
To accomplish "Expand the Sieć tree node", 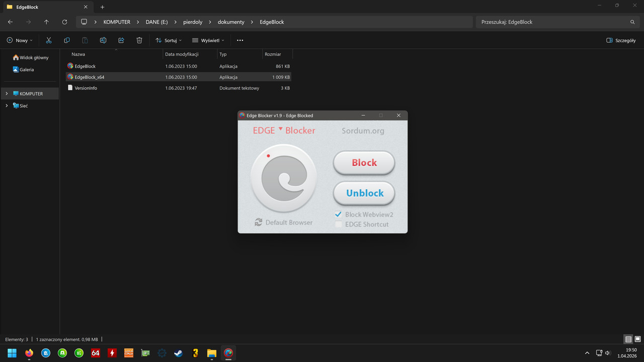I will click(x=7, y=106).
